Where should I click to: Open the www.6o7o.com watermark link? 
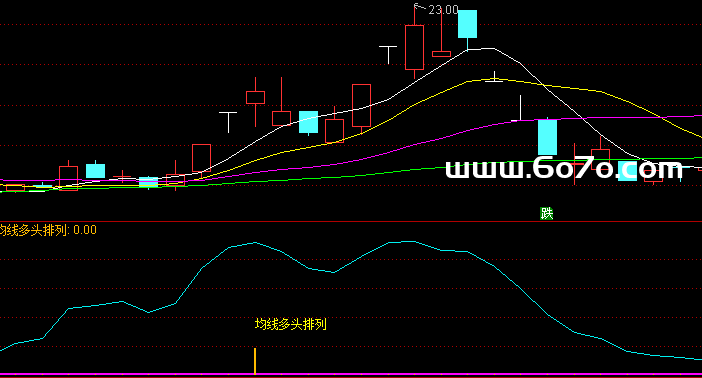point(564,169)
